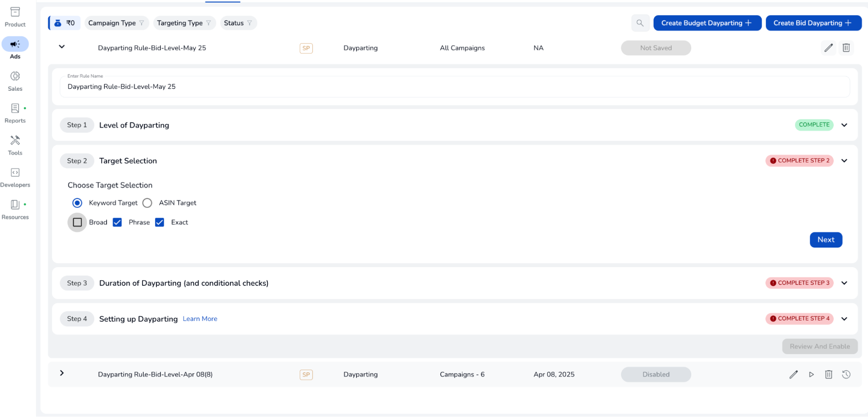Image resolution: width=868 pixels, height=417 pixels.
Task: Delete the Apr 08(8) dayparting rule
Action: point(828,374)
